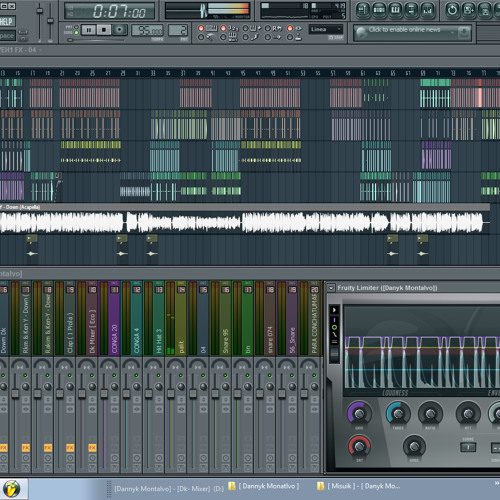Open the playlist view from the shortcut icons
500x500 pixels.
click(x=363, y=10)
